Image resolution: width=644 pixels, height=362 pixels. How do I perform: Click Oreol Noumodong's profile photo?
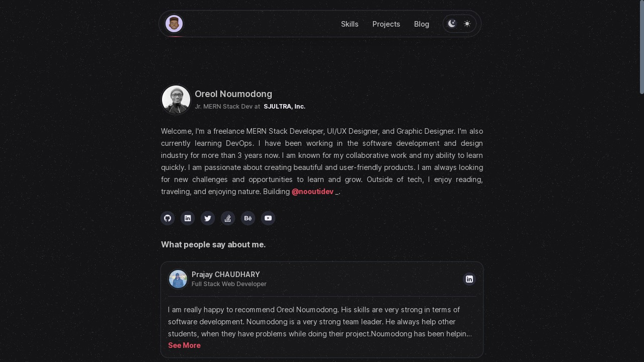coord(176,100)
